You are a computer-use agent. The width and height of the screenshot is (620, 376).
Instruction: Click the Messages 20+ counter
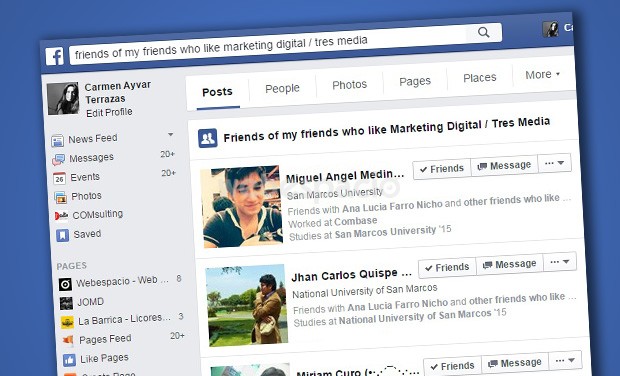click(168, 154)
